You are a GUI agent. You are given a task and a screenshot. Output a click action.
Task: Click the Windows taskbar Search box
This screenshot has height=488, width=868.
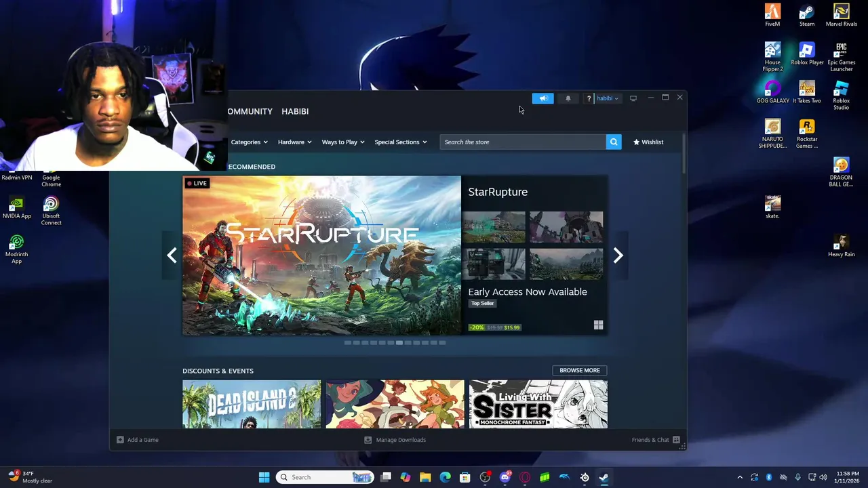click(325, 477)
